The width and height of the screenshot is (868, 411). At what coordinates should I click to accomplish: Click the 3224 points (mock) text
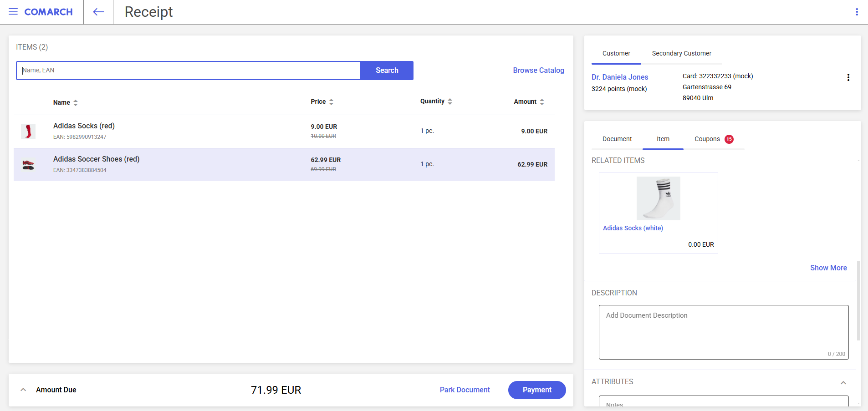pyautogui.click(x=619, y=89)
